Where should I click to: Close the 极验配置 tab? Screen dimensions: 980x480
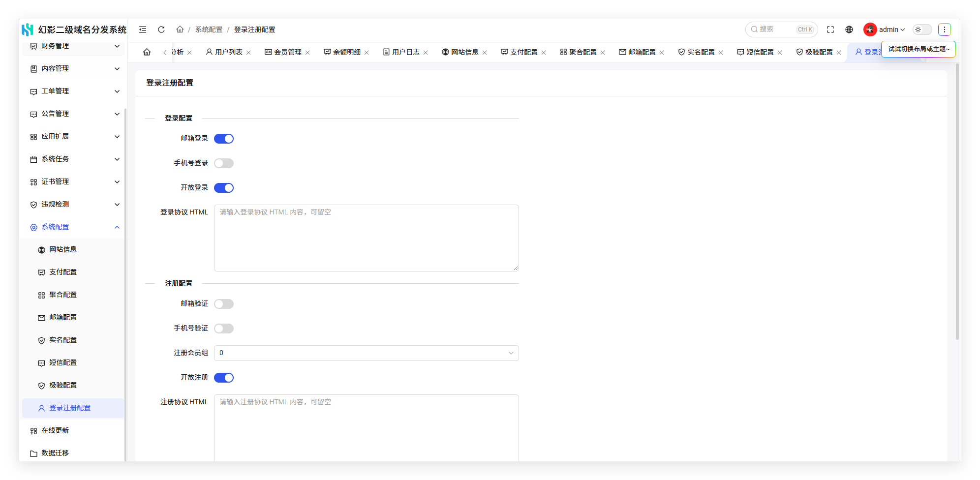tap(839, 53)
